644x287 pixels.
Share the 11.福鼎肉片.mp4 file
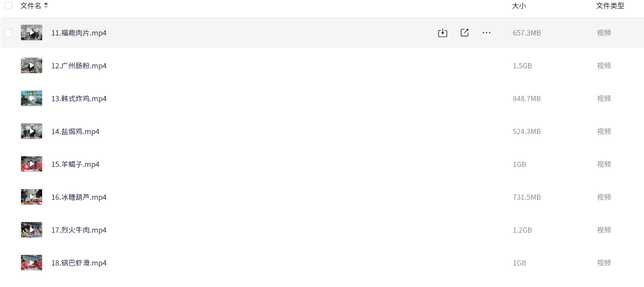point(464,33)
